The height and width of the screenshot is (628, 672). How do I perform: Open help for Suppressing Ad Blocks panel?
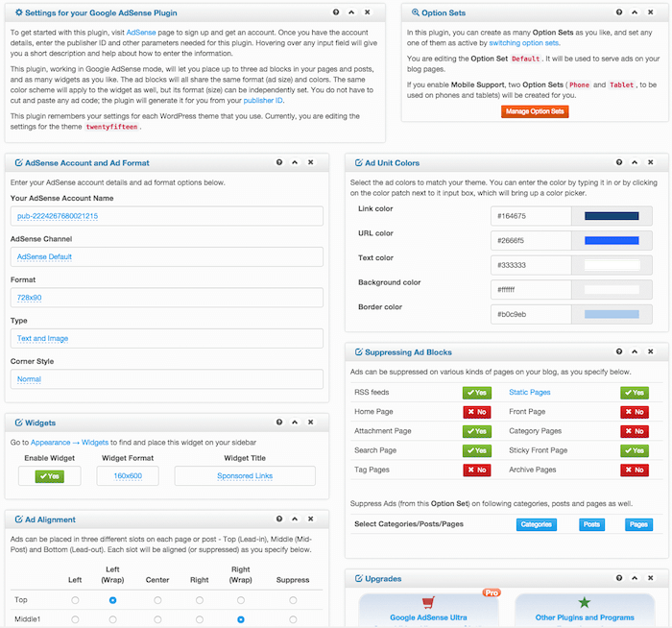(619, 351)
